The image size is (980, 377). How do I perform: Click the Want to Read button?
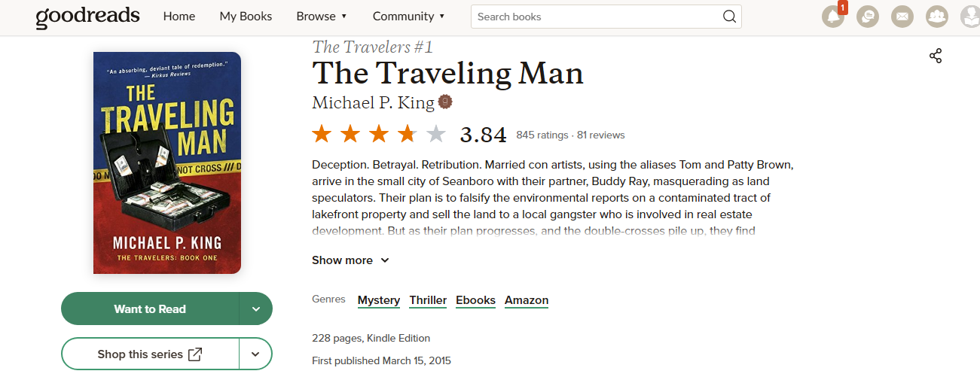click(150, 309)
